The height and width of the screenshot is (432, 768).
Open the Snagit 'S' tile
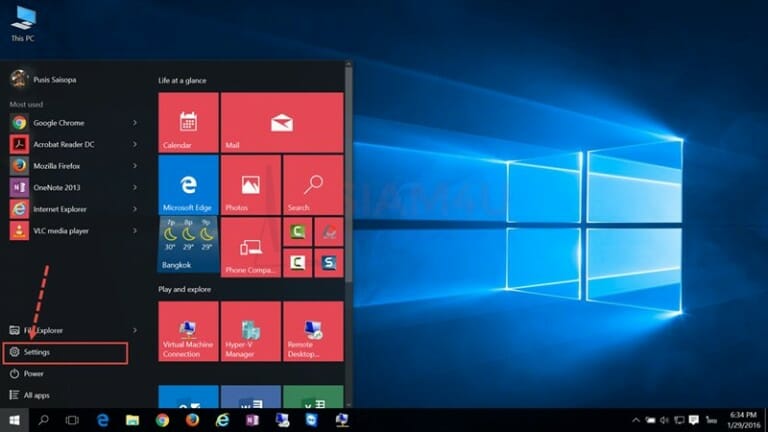point(329,263)
